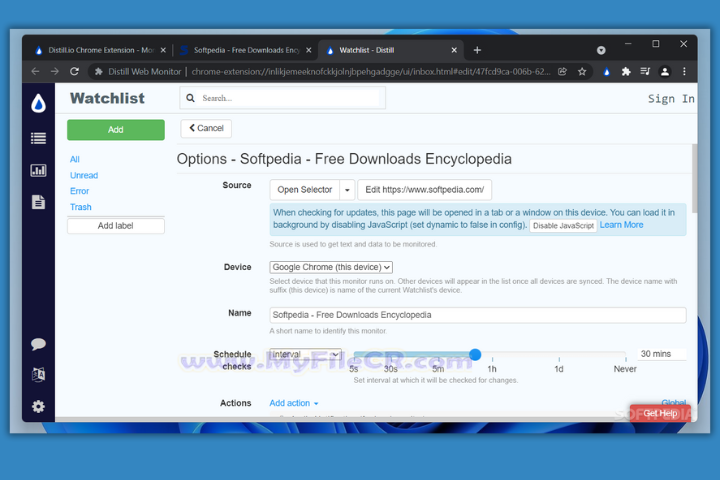Open the Device dropdown Google Chrome
720x480 pixels.
pos(331,267)
